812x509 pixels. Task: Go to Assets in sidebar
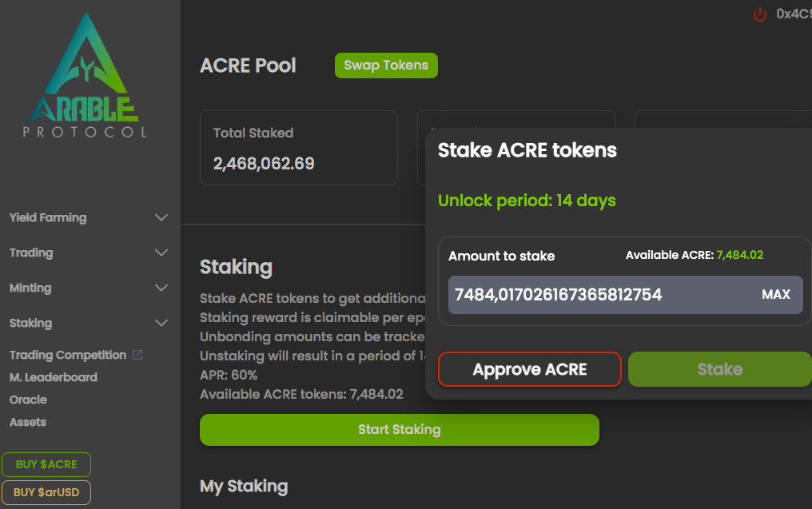(x=28, y=422)
